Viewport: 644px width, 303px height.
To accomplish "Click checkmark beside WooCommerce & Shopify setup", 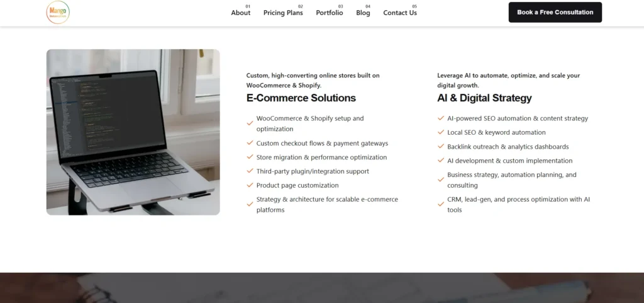I will 250,123.
